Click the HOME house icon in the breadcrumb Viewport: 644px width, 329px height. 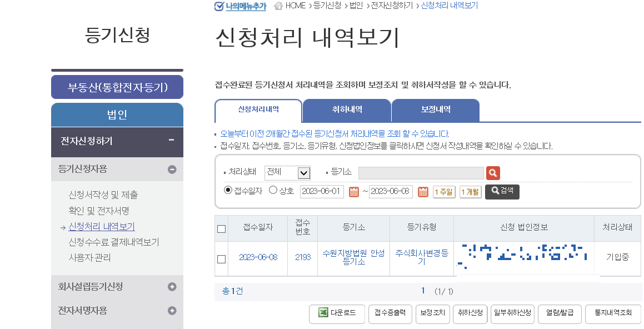pos(278,7)
